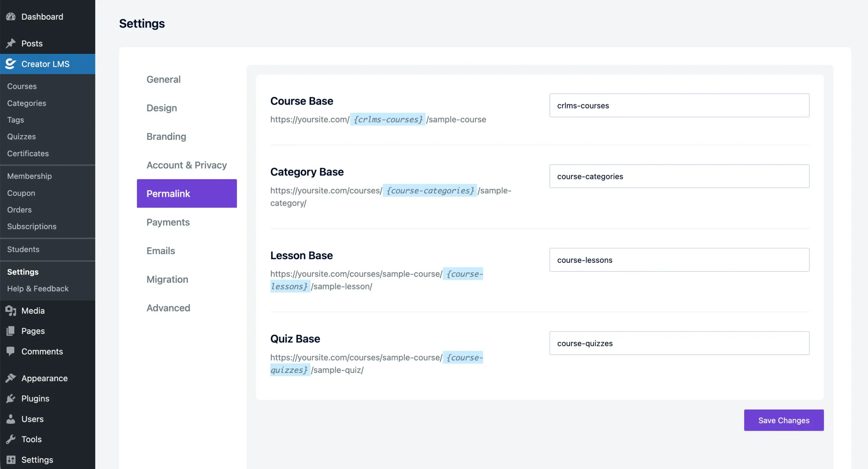This screenshot has width=868, height=469.
Task: Click the Media icon in the sidebar
Action: coord(11,310)
